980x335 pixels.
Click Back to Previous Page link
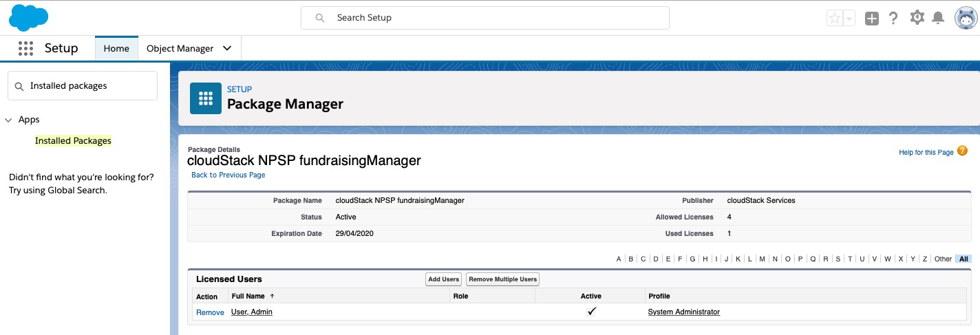pos(228,175)
